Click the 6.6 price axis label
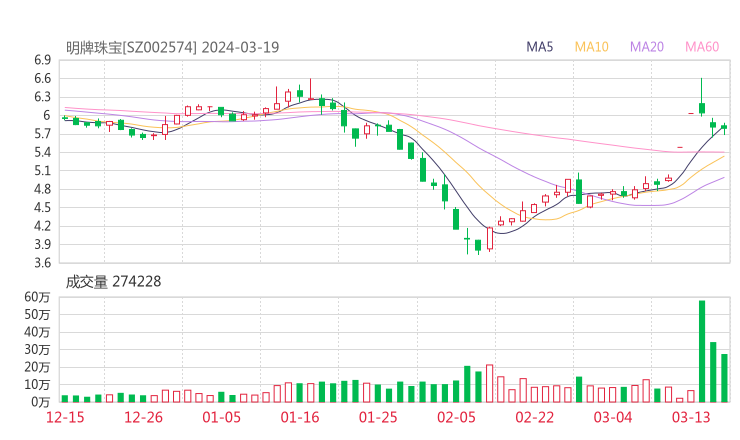This screenshot has height=440, width=740. [x=42, y=78]
